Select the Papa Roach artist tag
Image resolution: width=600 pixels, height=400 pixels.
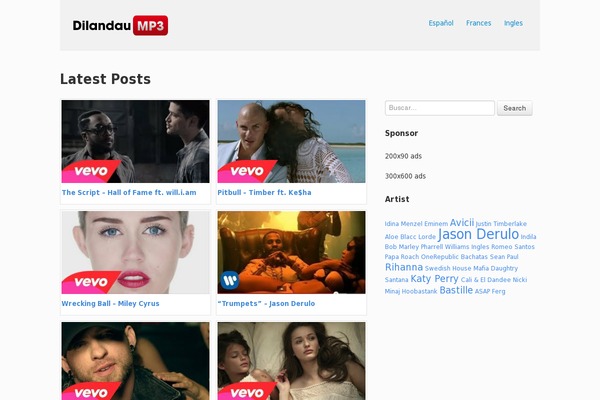pyautogui.click(x=402, y=257)
